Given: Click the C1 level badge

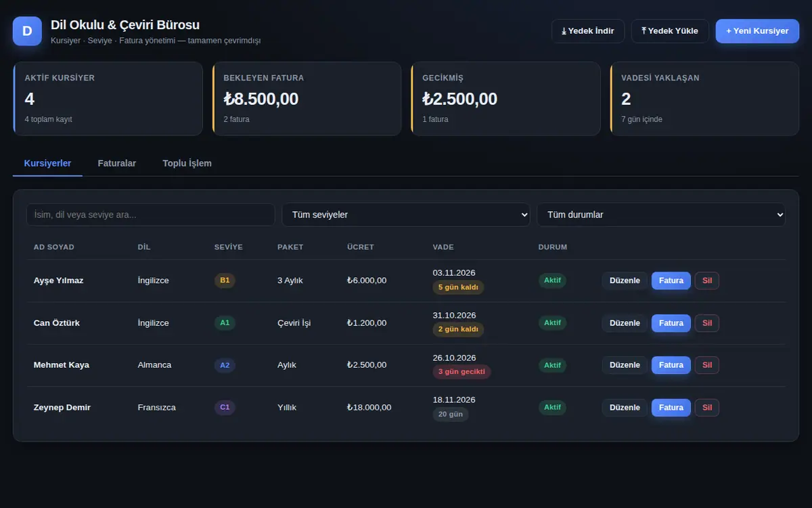Looking at the screenshot, I should pos(225,408).
